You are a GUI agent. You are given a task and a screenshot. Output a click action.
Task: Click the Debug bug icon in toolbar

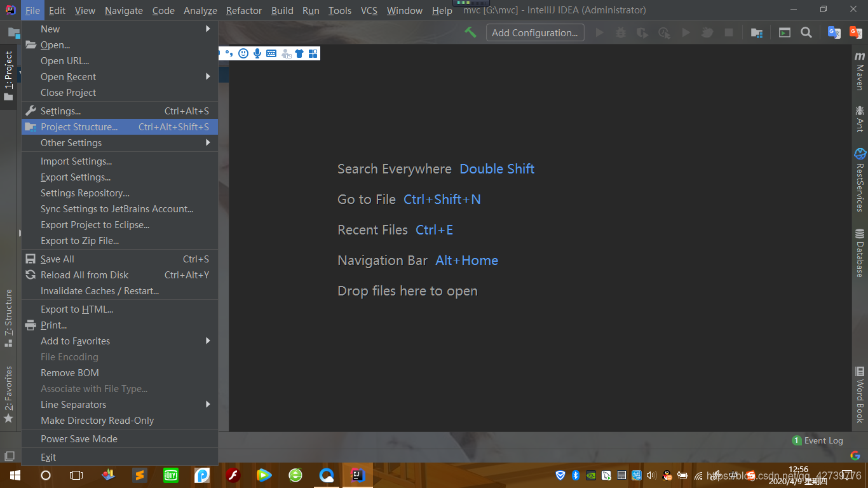tap(621, 32)
